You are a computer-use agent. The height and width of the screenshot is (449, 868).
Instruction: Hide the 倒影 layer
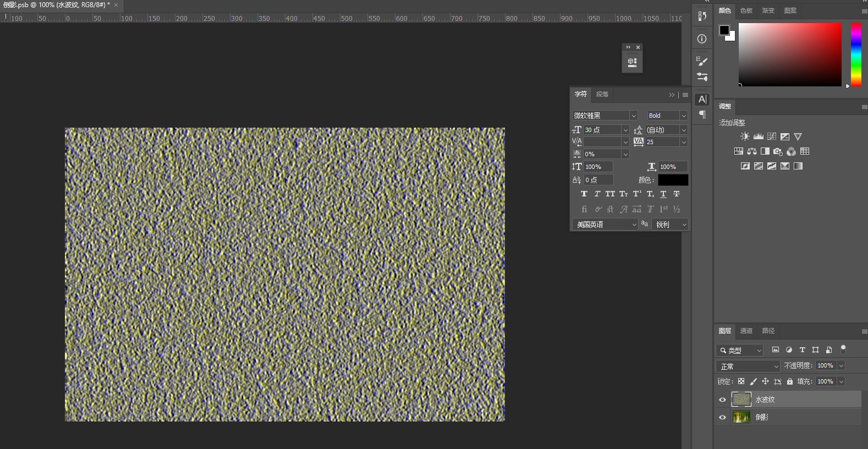(x=723, y=418)
